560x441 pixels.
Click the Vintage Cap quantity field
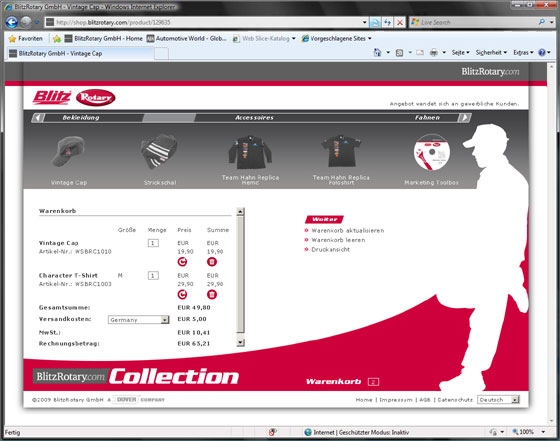coord(153,243)
